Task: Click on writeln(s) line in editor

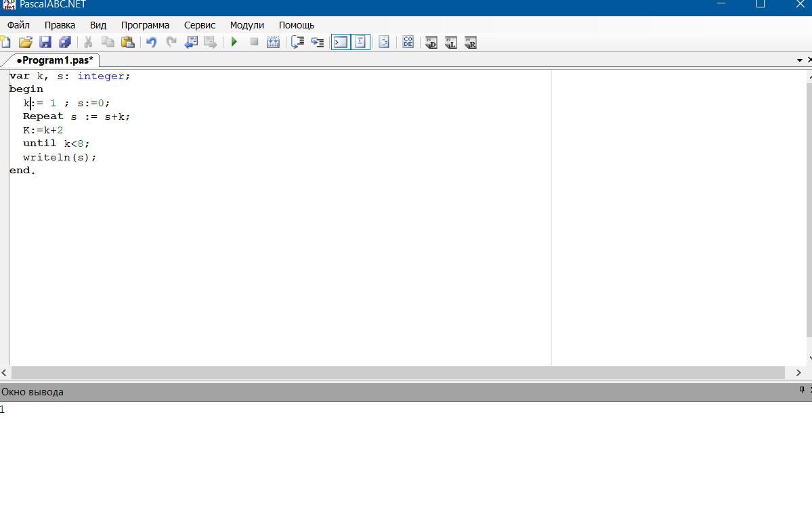Action: click(60, 157)
